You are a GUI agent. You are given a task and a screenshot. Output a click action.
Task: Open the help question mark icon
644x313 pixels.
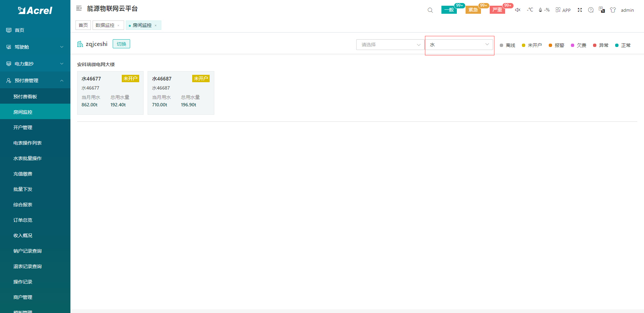pos(591,10)
